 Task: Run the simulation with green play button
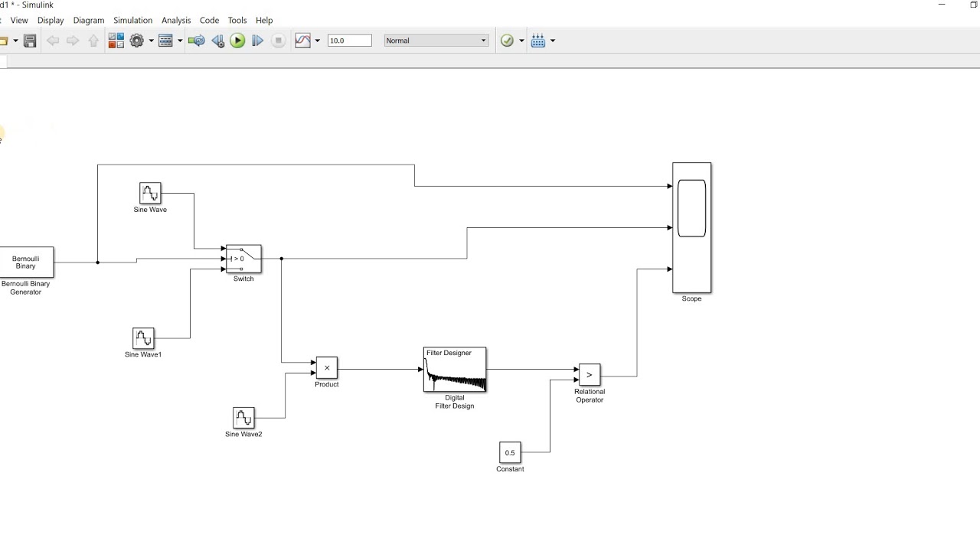[x=237, y=41]
